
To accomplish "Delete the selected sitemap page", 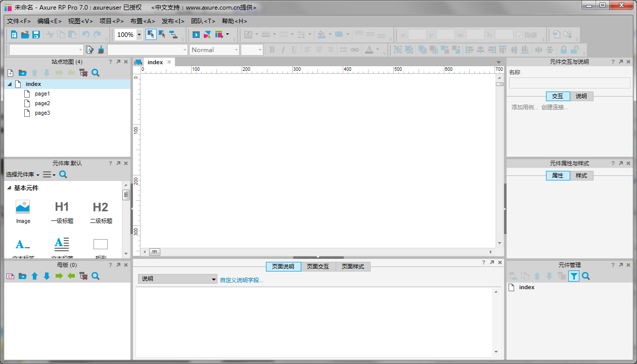I will 83,72.
